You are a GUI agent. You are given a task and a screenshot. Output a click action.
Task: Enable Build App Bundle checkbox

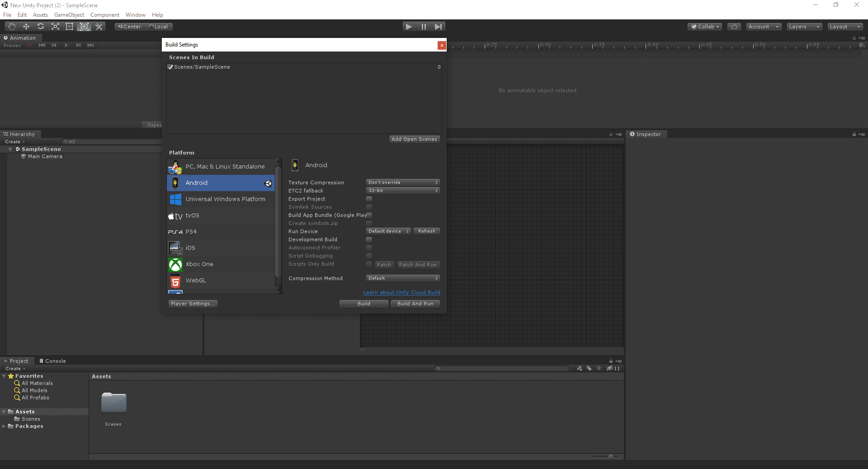pos(369,215)
